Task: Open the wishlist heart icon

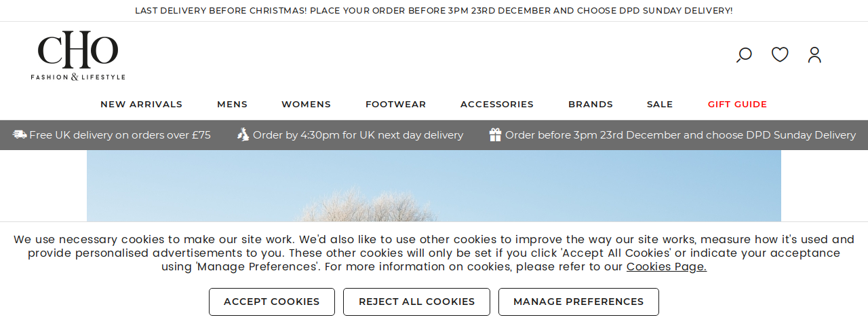Action: pos(780,54)
